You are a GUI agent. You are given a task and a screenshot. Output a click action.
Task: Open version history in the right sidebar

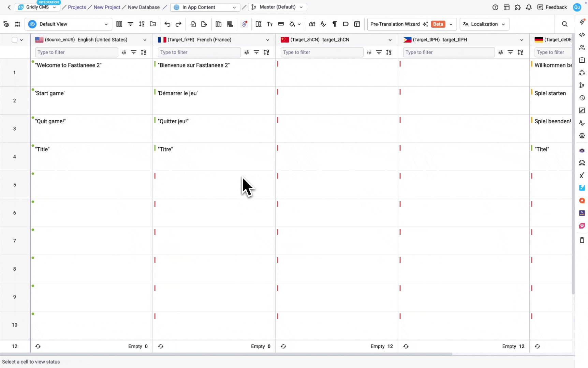click(x=582, y=98)
